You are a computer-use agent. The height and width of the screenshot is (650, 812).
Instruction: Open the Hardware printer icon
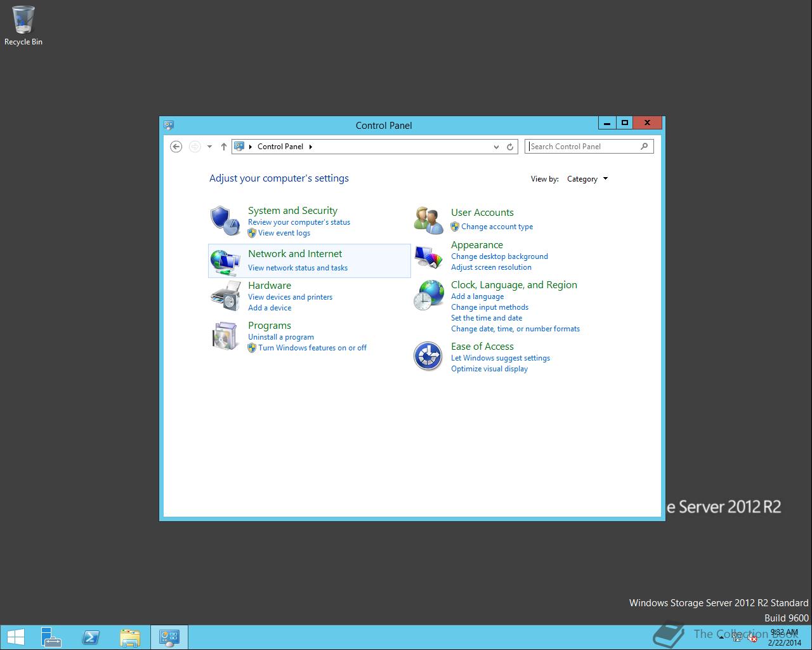225,296
